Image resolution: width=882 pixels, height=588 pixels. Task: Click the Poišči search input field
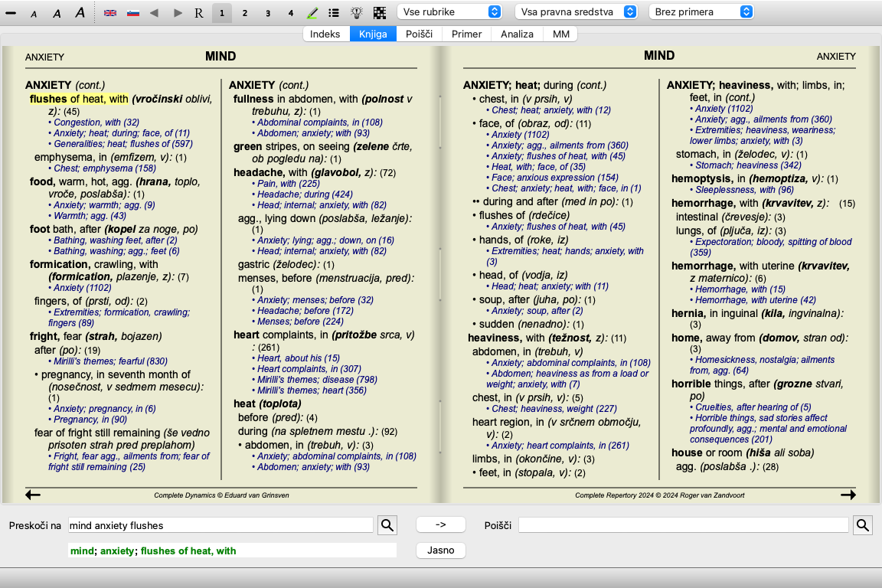683,525
